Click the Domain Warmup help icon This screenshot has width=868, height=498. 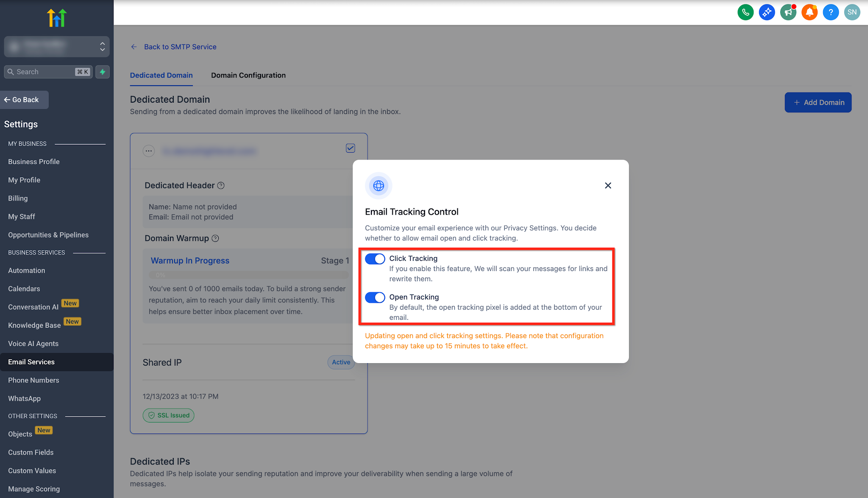click(x=215, y=238)
